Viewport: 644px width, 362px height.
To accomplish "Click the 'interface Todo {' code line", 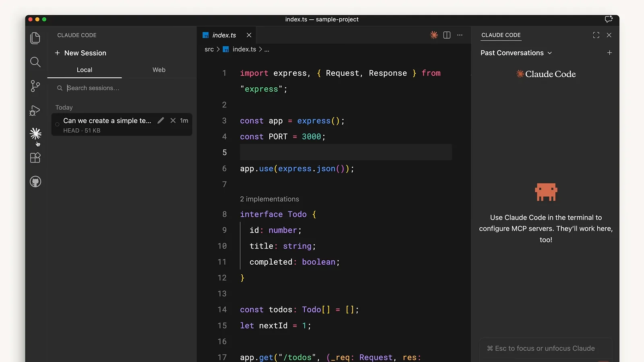I will point(278,214).
